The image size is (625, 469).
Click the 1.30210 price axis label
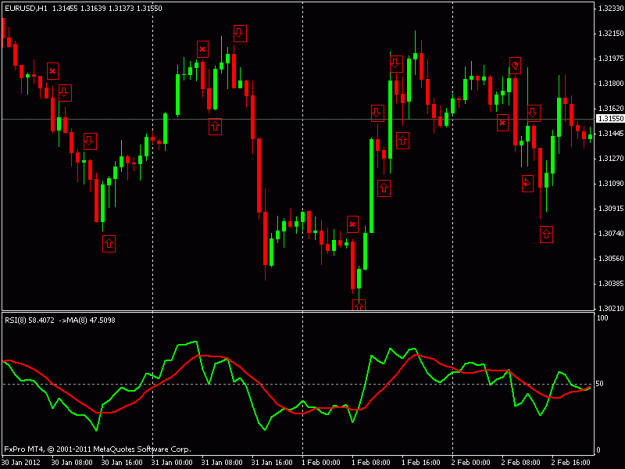tap(611, 308)
